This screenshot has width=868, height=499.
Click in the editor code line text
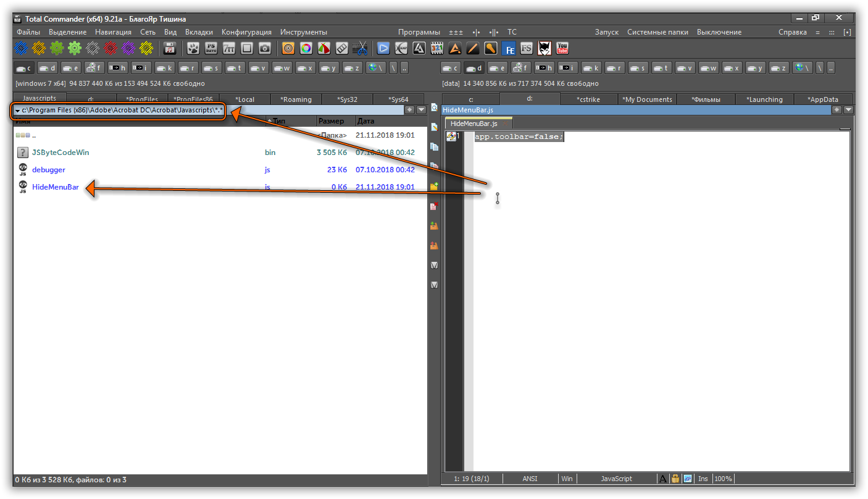click(519, 136)
